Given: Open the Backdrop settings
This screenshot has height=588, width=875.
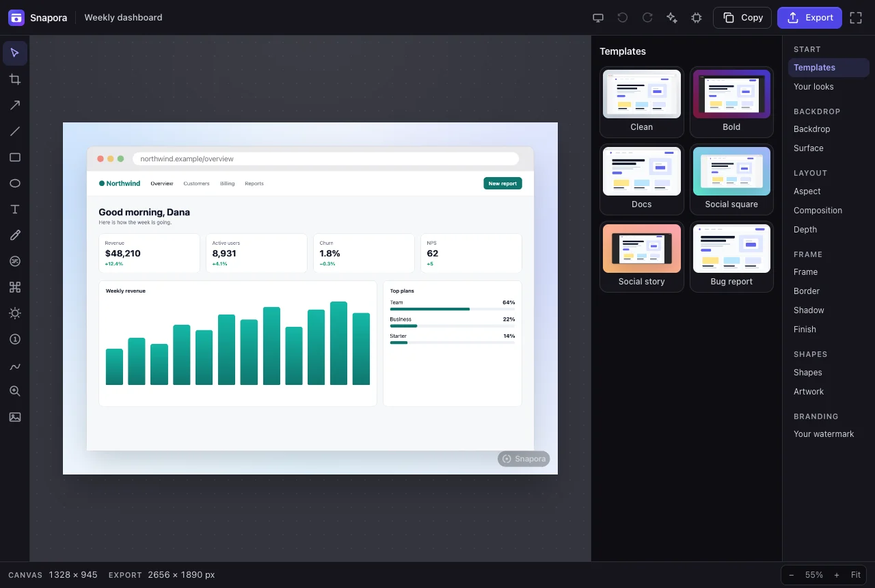Looking at the screenshot, I should coord(829,129).
